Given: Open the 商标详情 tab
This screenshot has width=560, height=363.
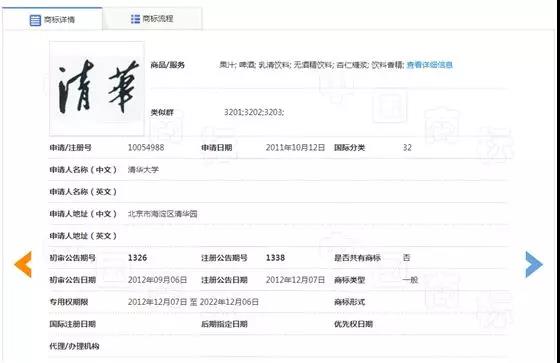Looking at the screenshot, I should pyautogui.click(x=52, y=19).
